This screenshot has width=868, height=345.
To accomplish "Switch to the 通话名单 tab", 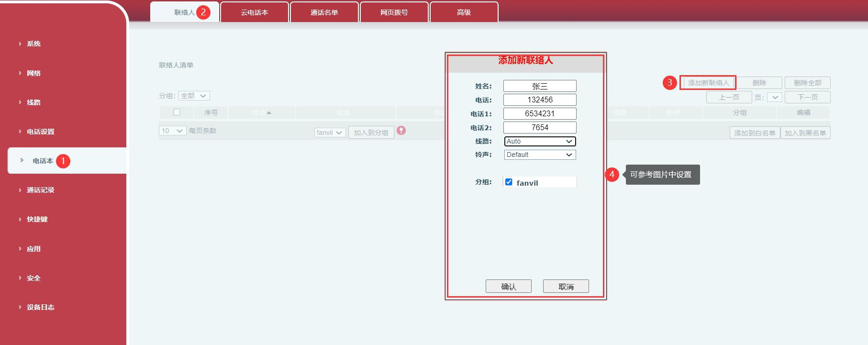I will coord(324,12).
